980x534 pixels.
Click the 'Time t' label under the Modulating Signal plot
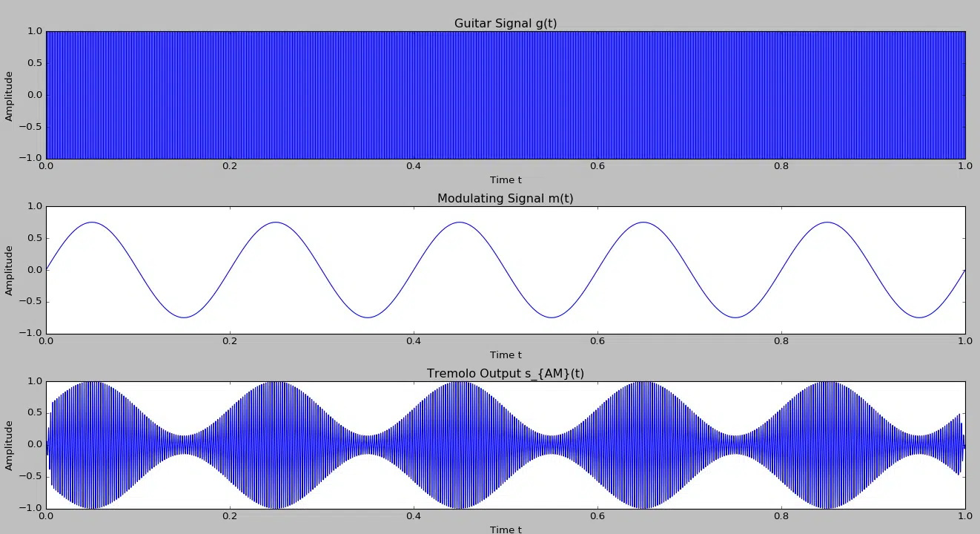(506, 355)
